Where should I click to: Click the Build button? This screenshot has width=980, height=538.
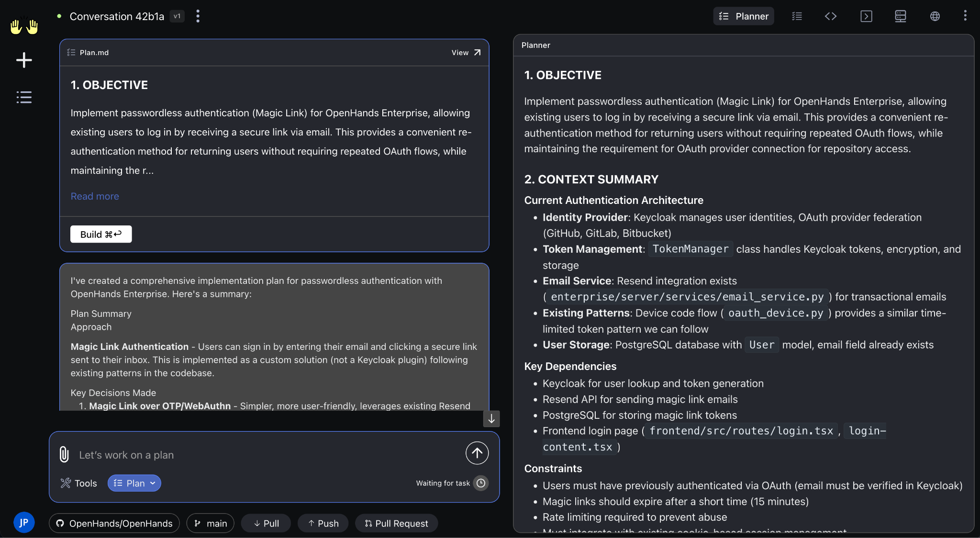tap(101, 234)
